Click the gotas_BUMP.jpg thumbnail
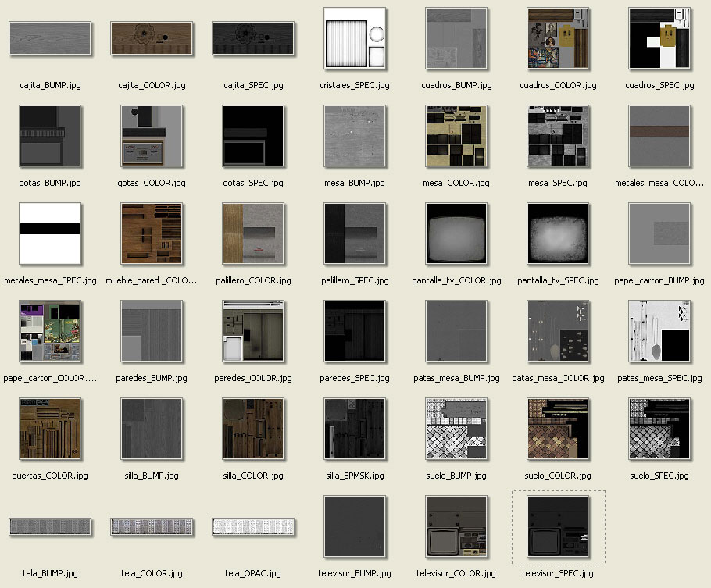 click(x=50, y=136)
